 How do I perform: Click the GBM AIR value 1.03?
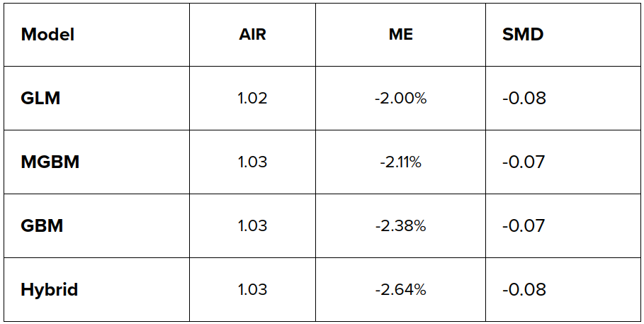[252, 225]
